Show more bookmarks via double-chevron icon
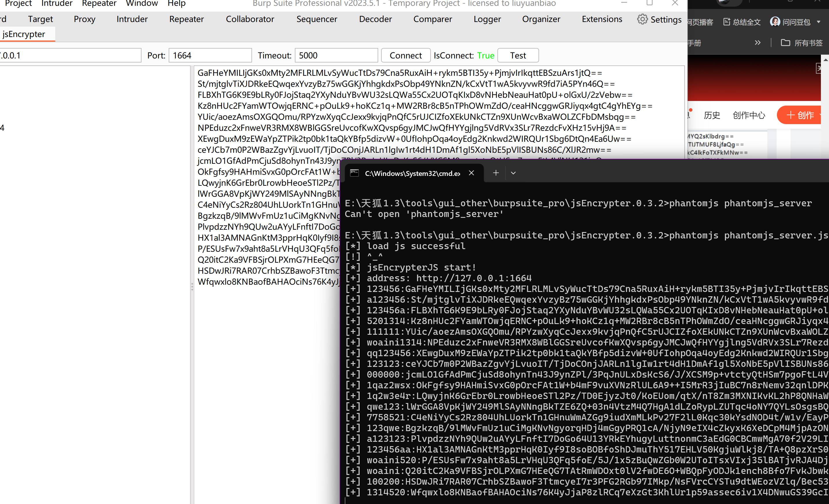Screen dimensions: 829x504 pos(757,43)
